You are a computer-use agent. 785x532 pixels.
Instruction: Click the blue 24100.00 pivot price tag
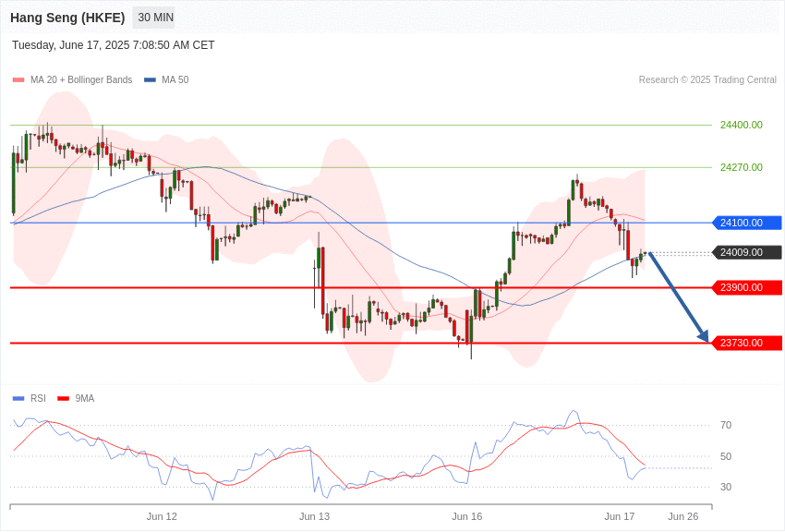[746, 223]
